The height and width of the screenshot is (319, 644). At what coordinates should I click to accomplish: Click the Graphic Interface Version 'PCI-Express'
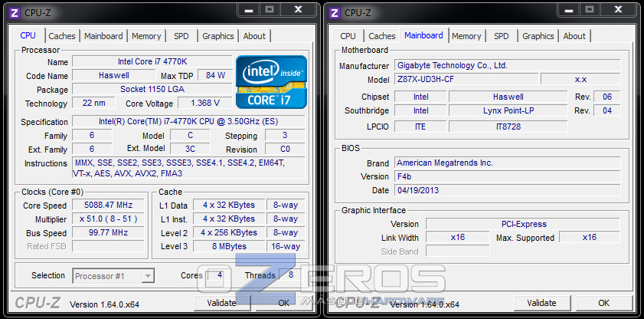[523, 224]
